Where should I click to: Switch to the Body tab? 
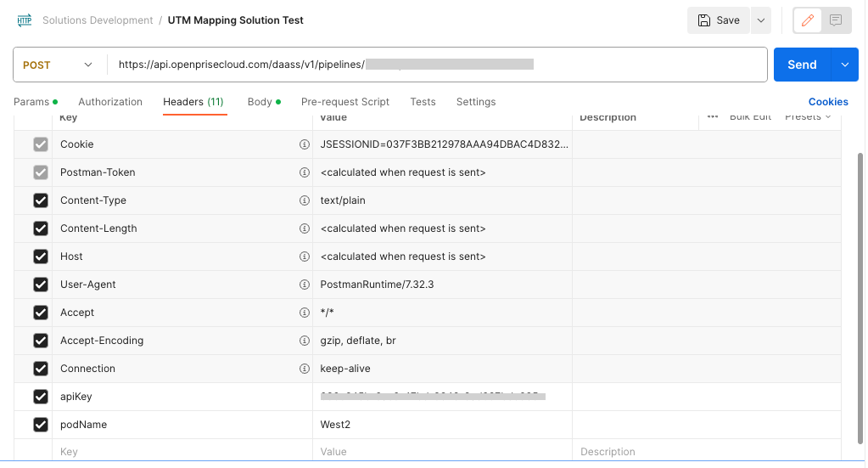[264, 102]
